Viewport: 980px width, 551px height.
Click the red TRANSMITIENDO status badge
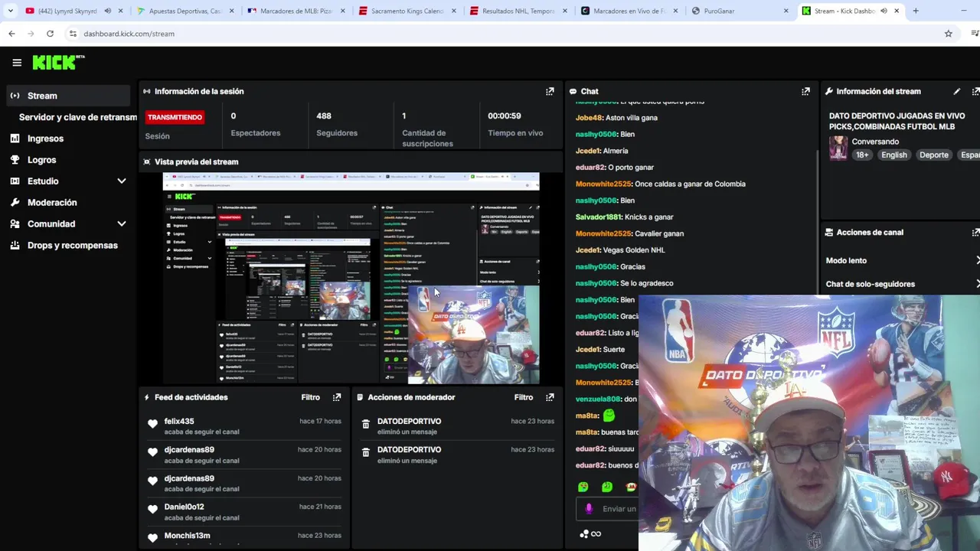coord(175,117)
